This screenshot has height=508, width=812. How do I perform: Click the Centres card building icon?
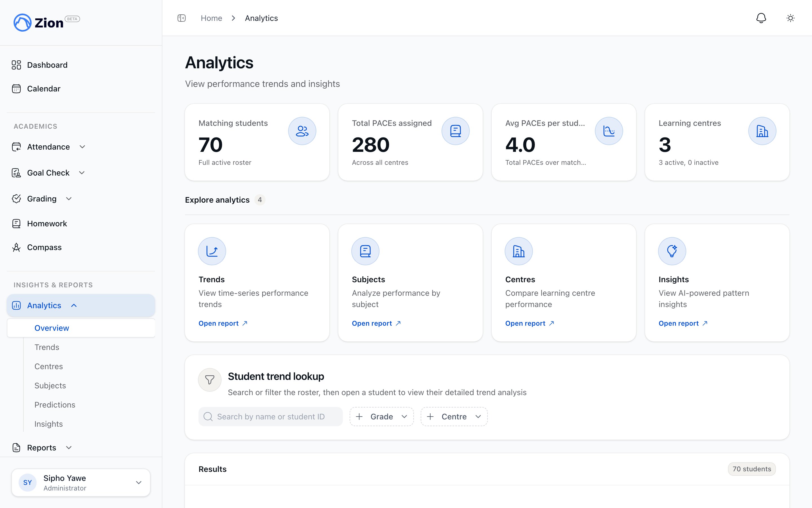pyautogui.click(x=519, y=251)
